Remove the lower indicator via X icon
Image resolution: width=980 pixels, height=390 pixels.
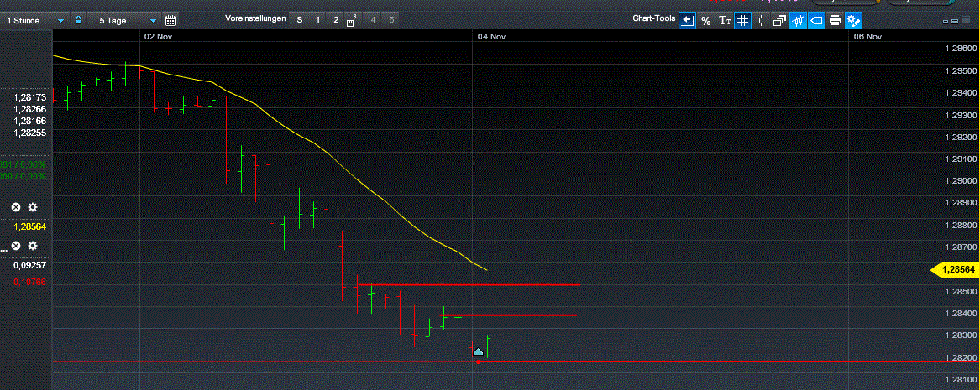click(16, 246)
